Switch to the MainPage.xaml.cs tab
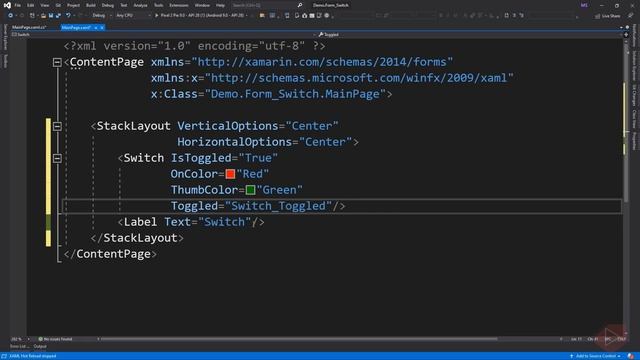The image size is (640, 360). pyautogui.click(x=29, y=27)
